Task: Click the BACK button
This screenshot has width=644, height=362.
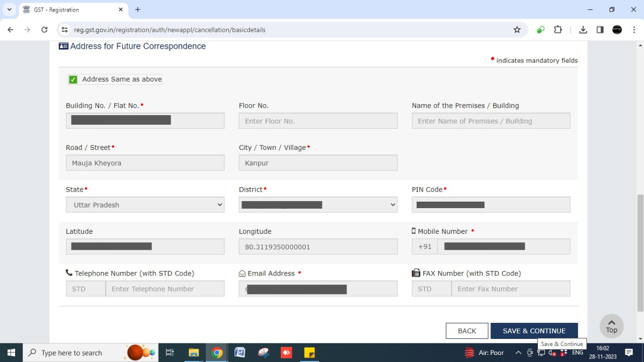Action: tap(467, 331)
